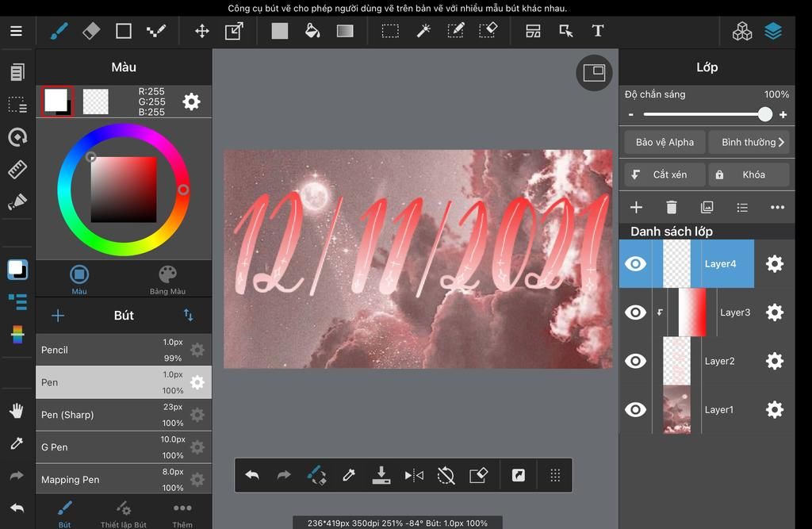This screenshot has height=529, width=812.
Task: Decrease opacity with the minus button
Action: (630, 114)
